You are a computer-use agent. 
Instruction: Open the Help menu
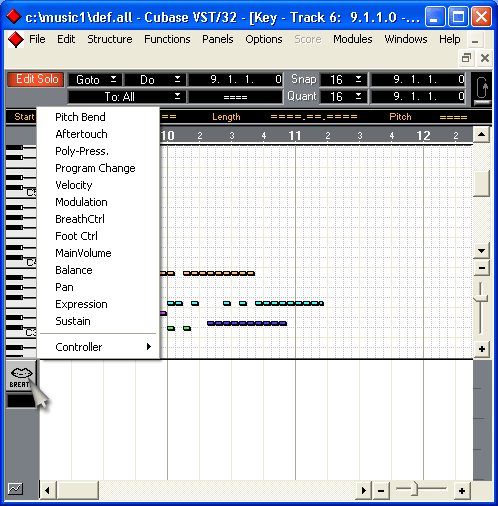pos(450,39)
